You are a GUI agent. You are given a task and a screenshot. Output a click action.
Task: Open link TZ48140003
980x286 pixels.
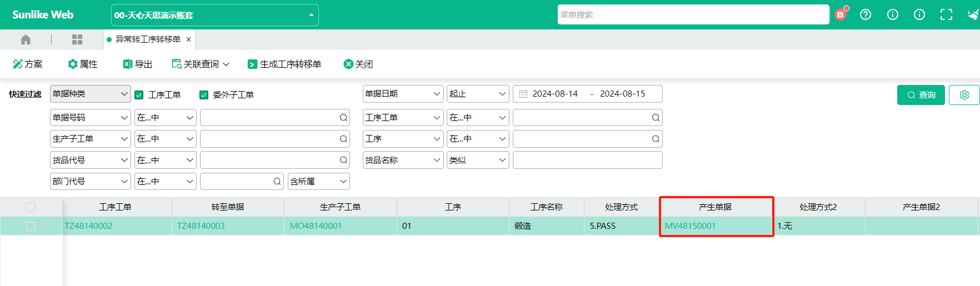coord(201,226)
